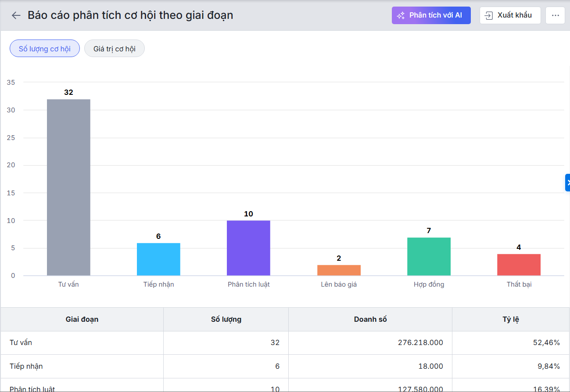Select the green Hợp đồng bar
Image resolution: width=570 pixels, height=392 pixels.
click(x=429, y=256)
